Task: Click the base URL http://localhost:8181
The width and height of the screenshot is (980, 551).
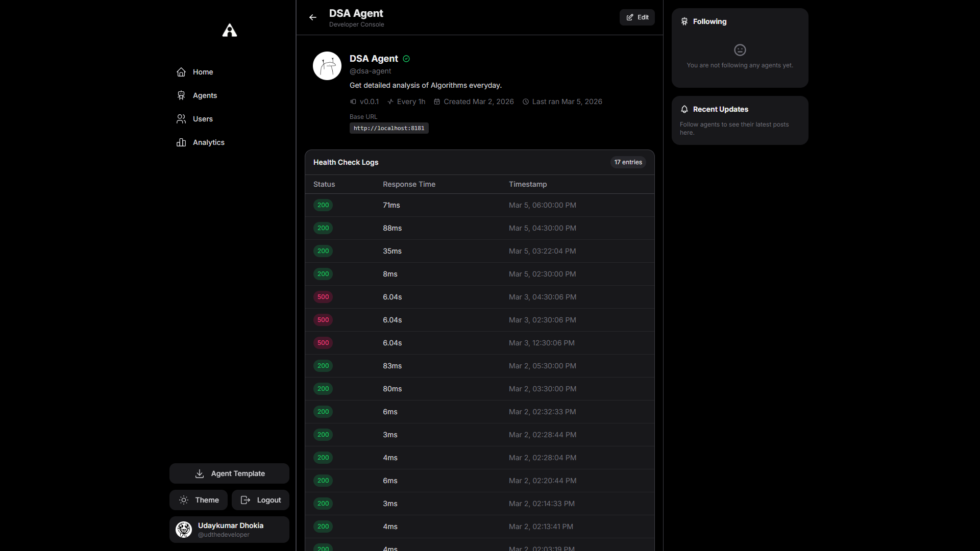Action: coord(389,128)
